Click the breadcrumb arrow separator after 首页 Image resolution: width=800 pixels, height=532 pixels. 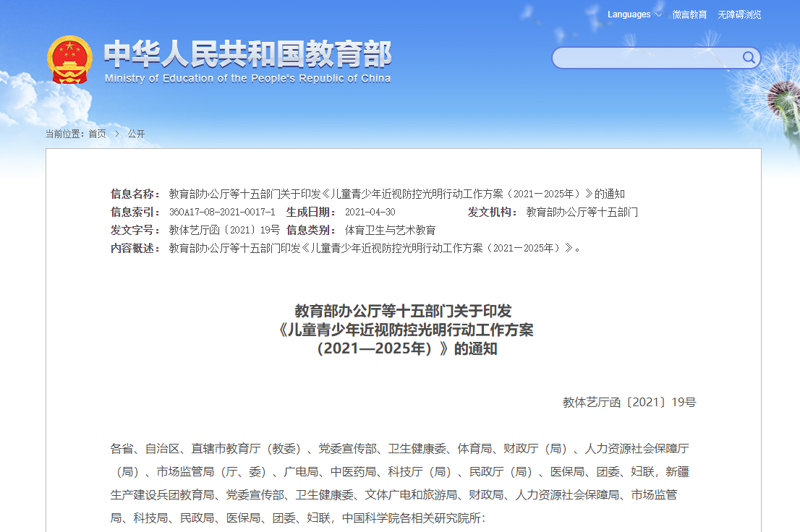tap(116, 134)
